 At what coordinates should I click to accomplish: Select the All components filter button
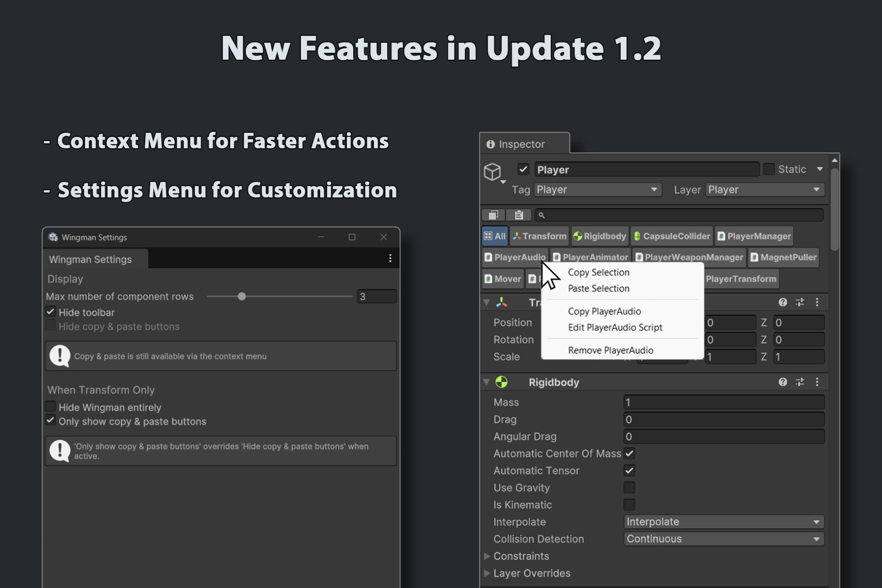point(495,236)
